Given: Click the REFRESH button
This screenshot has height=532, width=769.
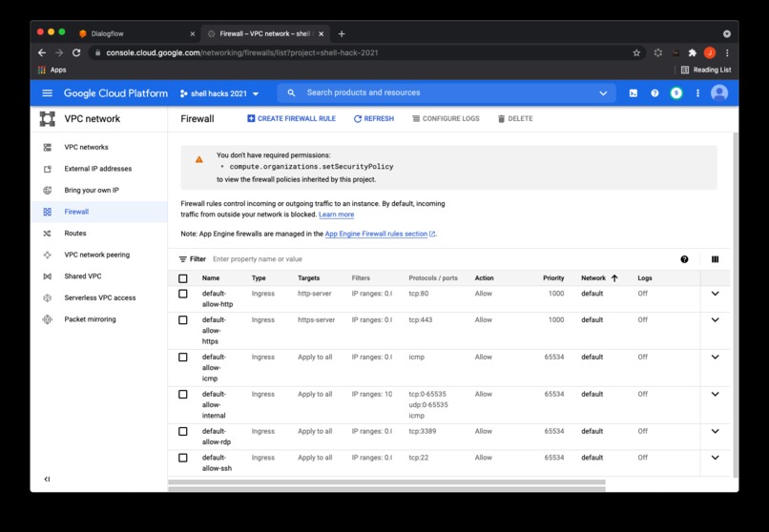Looking at the screenshot, I should tap(374, 118).
